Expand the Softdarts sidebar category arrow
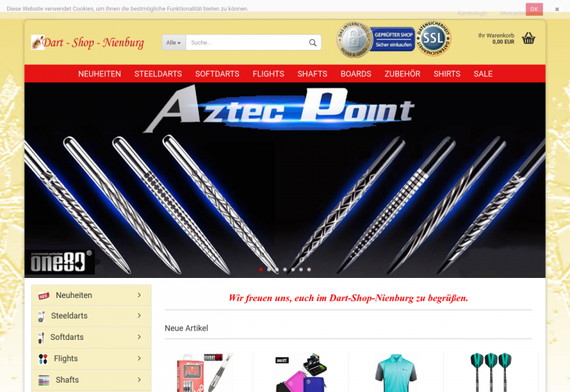This screenshot has width=570, height=392. click(x=139, y=337)
